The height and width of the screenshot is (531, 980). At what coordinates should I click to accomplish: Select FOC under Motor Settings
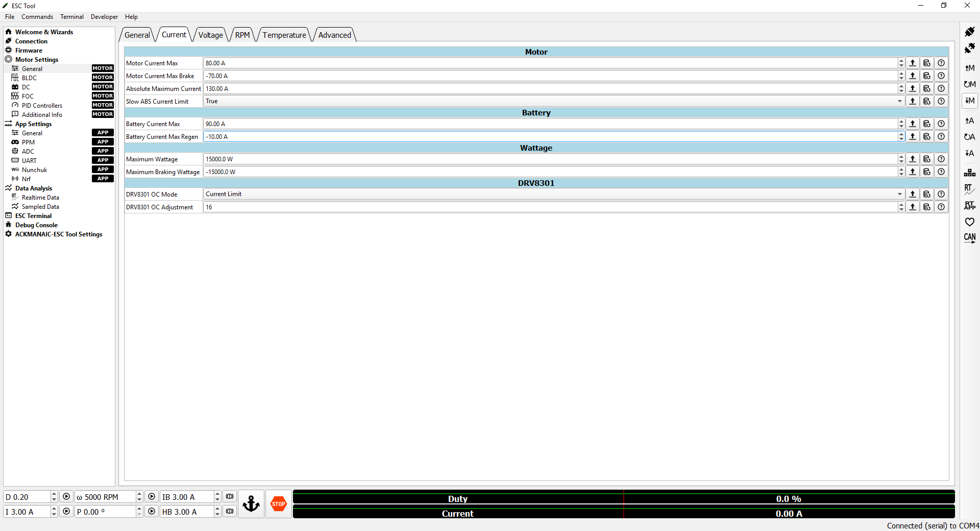tap(28, 96)
